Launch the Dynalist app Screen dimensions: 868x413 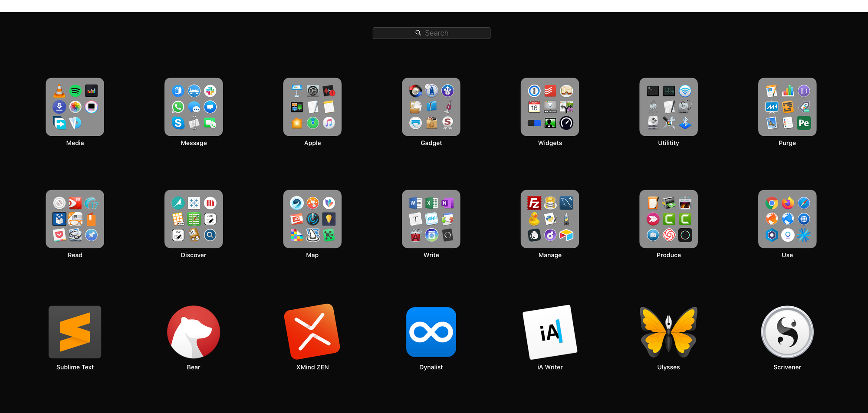coord(431,332)
